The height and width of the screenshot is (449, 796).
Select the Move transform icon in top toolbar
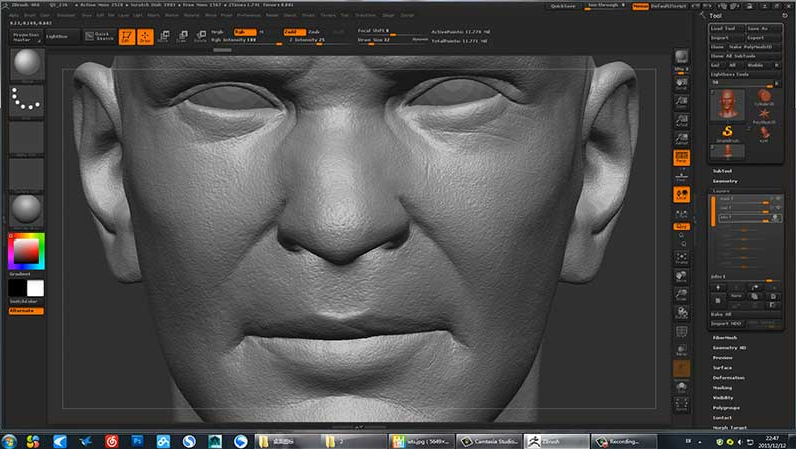(x=163, y=36)
